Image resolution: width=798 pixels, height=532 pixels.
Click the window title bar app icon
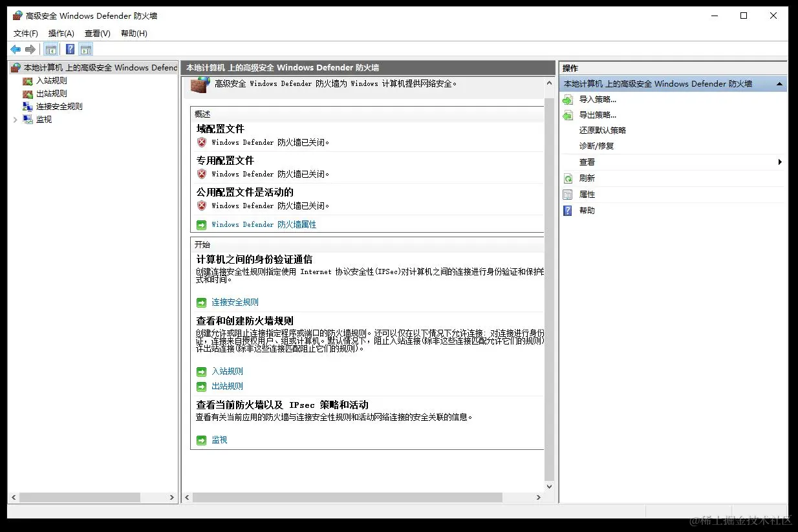click(x=17, y=16)
